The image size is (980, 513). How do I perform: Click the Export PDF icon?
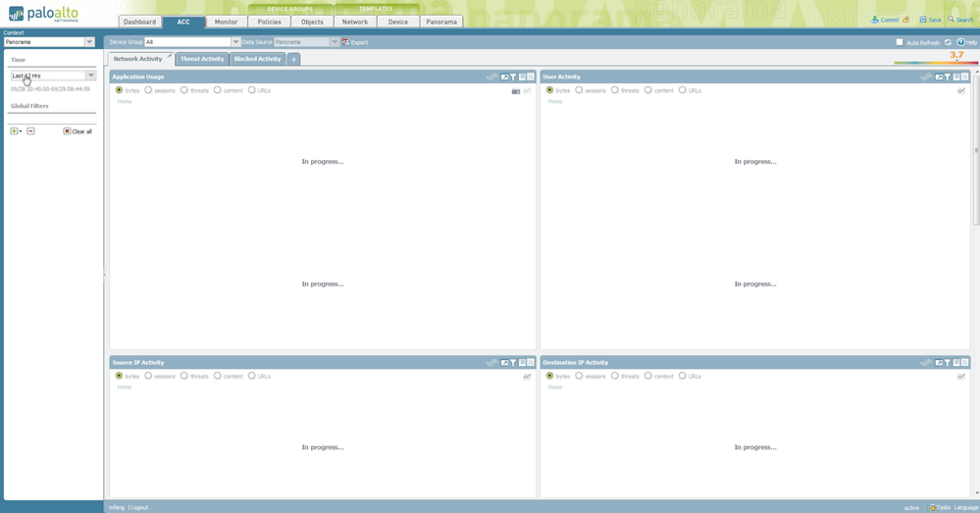pos(345,42)
